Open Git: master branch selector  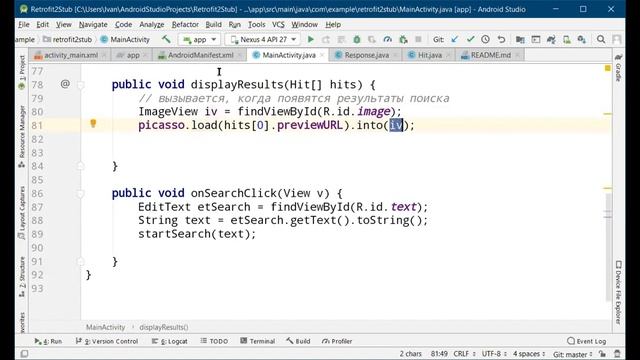pos(573,354)
